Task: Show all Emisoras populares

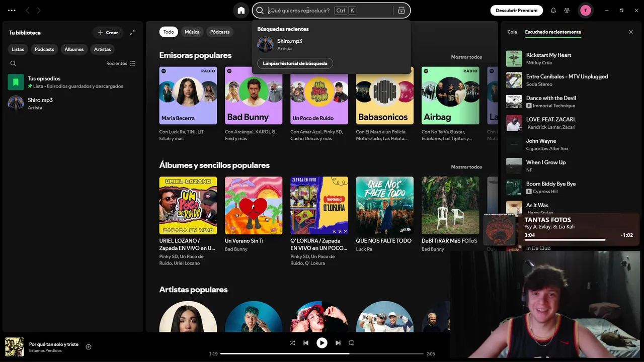Action: point(466,57)
